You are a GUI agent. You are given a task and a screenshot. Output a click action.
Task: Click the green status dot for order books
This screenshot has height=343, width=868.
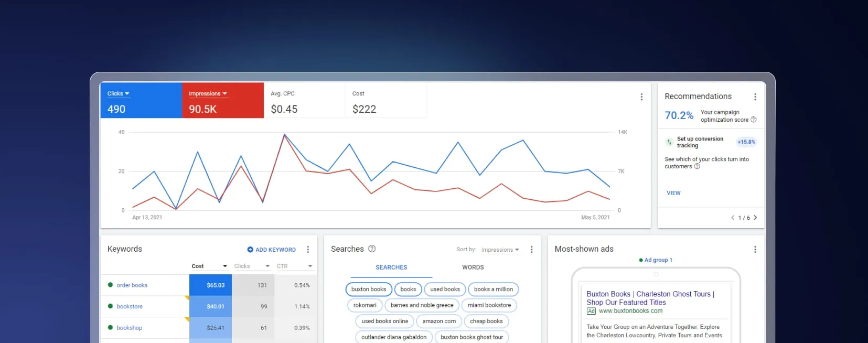(x=110, y=285)
